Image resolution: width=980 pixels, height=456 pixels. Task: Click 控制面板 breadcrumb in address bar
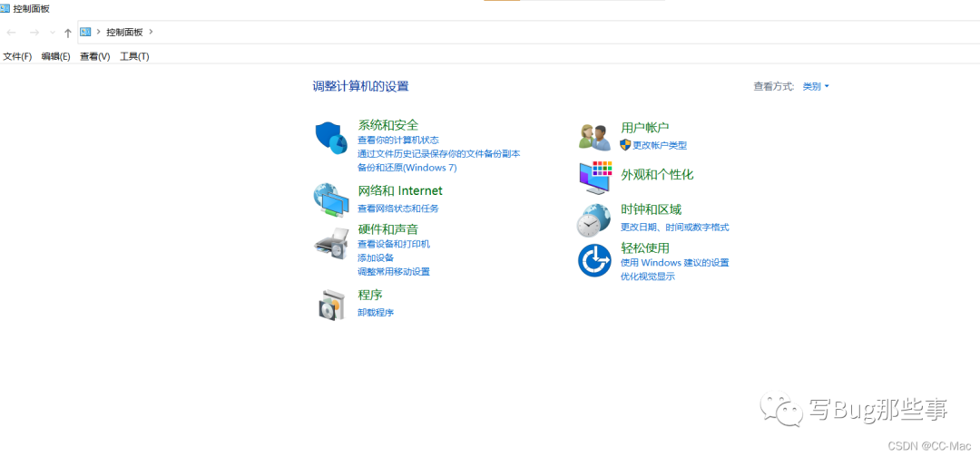[x=124, y=32]
